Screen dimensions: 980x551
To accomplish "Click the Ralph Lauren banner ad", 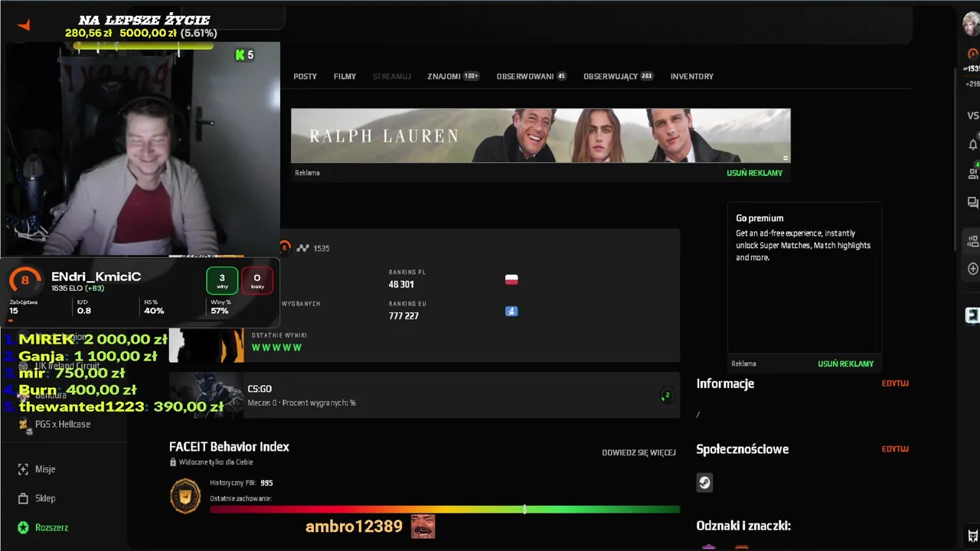I will coord(541,135).
